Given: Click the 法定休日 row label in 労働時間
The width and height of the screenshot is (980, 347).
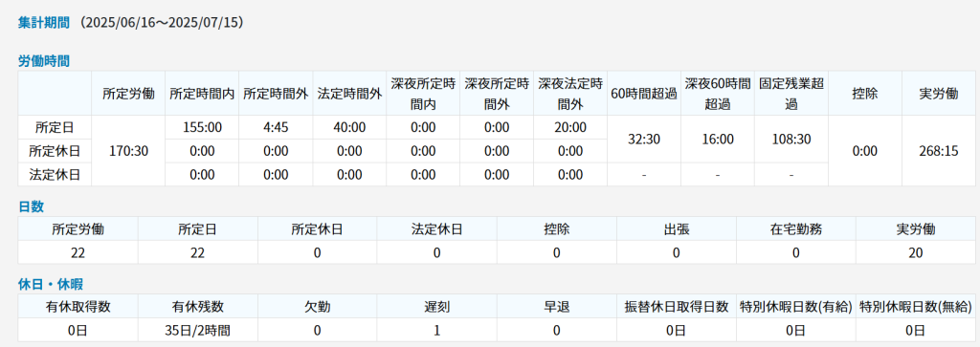Looking at the screenshot, I should coord(55,175).
